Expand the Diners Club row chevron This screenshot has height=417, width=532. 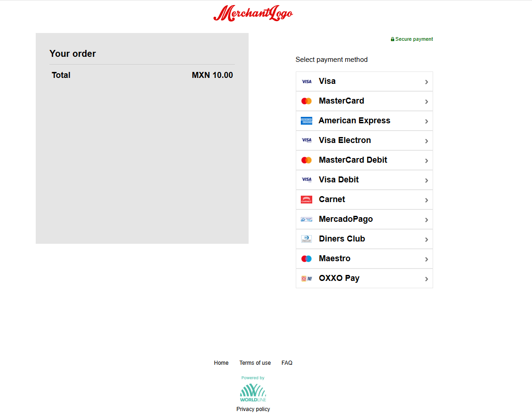coord(427,239)
